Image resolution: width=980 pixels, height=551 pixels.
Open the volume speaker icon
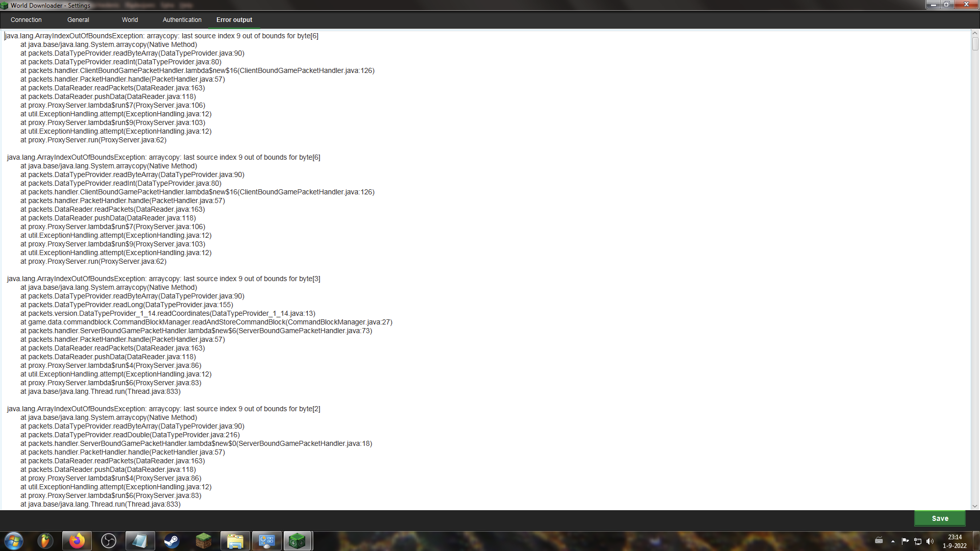[x=929, y=541]
